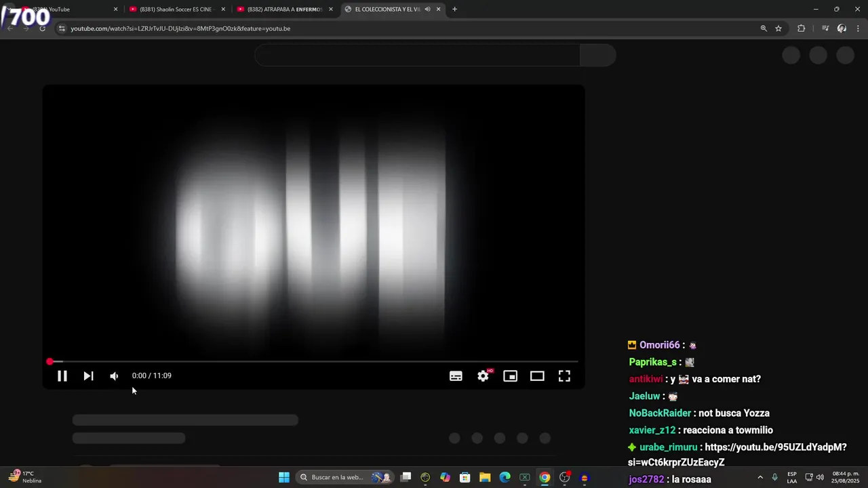
Task: Mute audio on the EL COLECCIONISTA tab
Action: (427, 9)
